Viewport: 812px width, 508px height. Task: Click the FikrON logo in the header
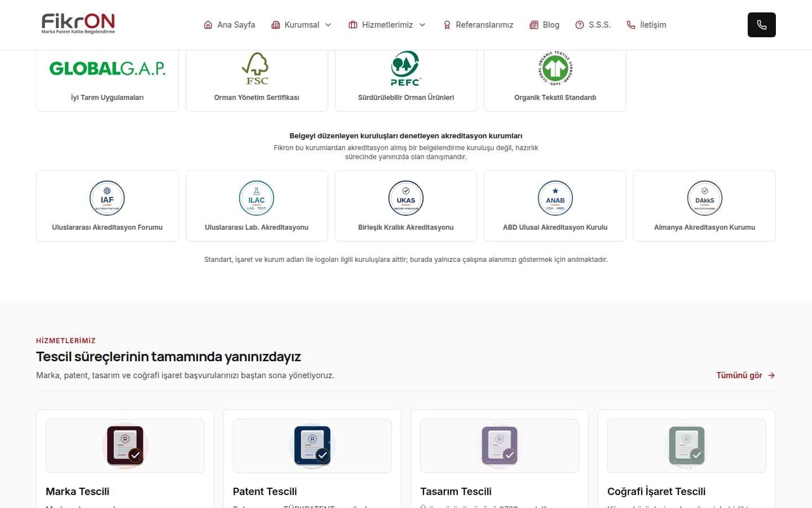point(78,24)
